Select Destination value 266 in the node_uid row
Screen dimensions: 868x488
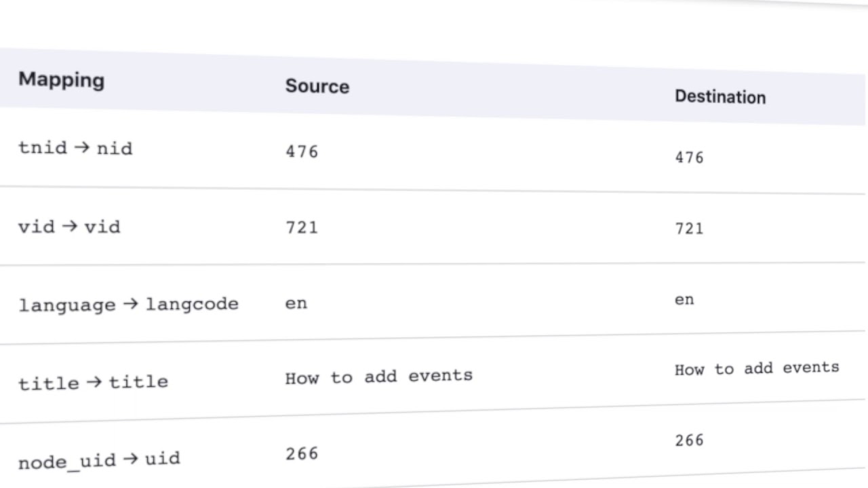pyautogui.click(x=689, y=440)
